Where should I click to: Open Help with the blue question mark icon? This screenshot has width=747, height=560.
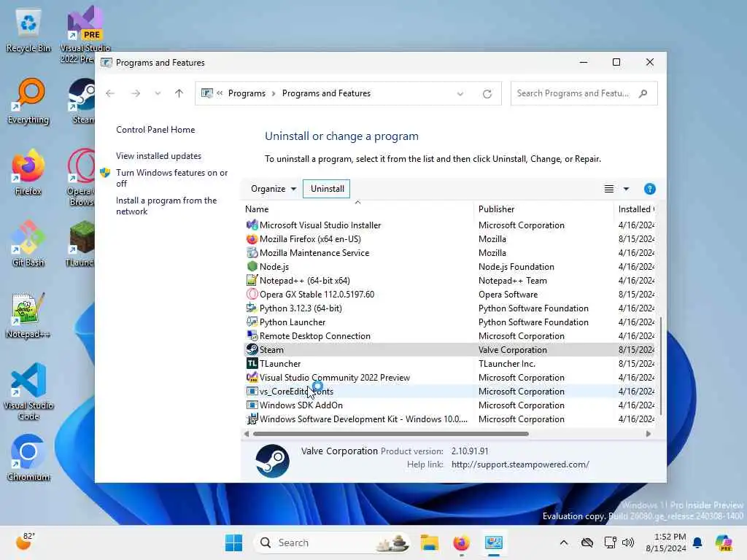click(649, 189)
